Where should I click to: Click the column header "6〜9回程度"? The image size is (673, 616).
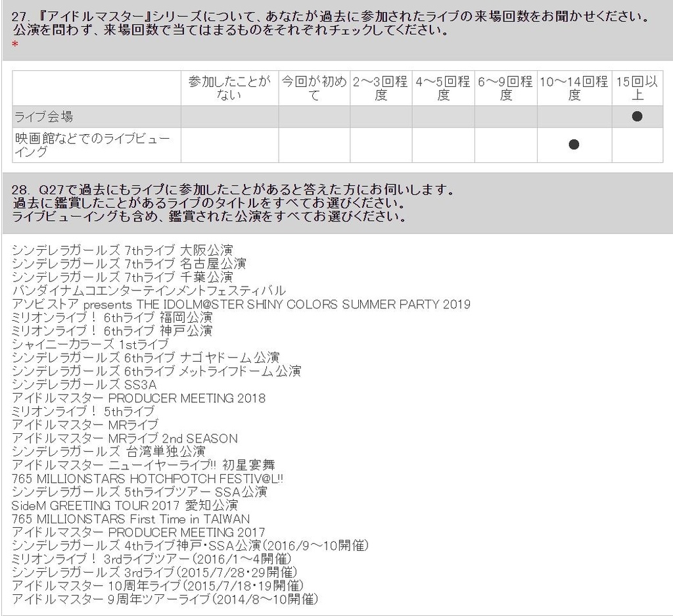[x=505, y=88]
